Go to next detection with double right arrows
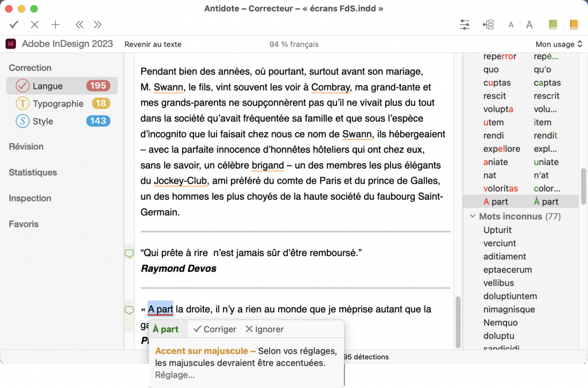 98,25
